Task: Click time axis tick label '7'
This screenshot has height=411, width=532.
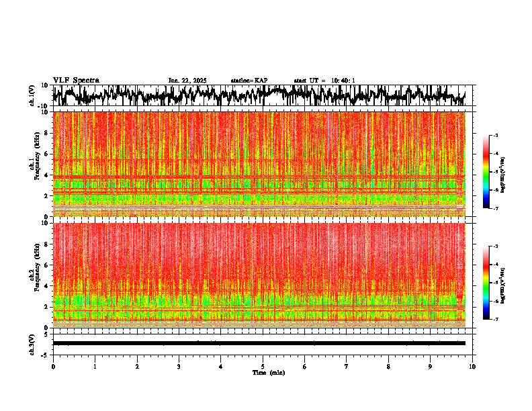Action: click(347, 367)
